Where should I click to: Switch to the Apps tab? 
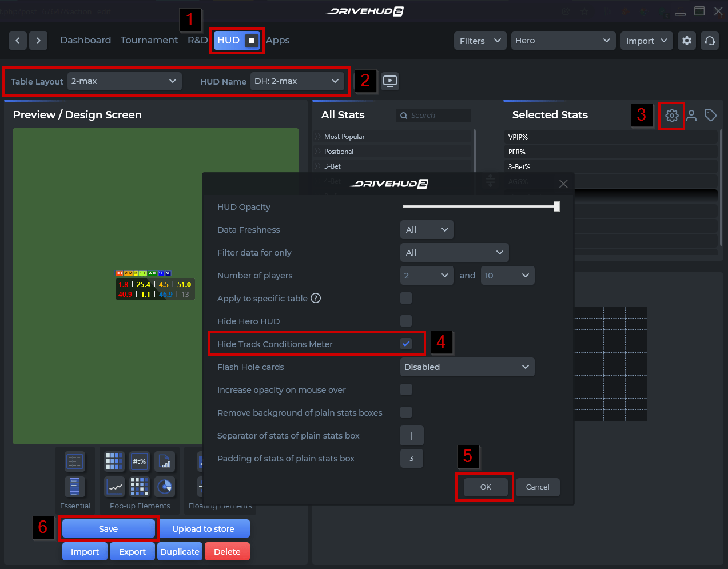pos(278,40)
